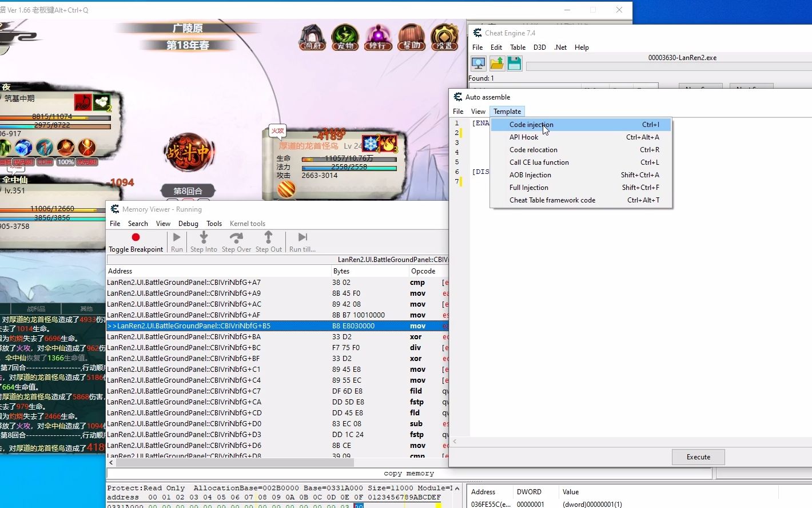Image resolution: width=812 pixels, height=508 pixels.
Task: Select disassembler row CBIVriNbfG+A7
Action: pyautogui.click(x=277, y=283)
